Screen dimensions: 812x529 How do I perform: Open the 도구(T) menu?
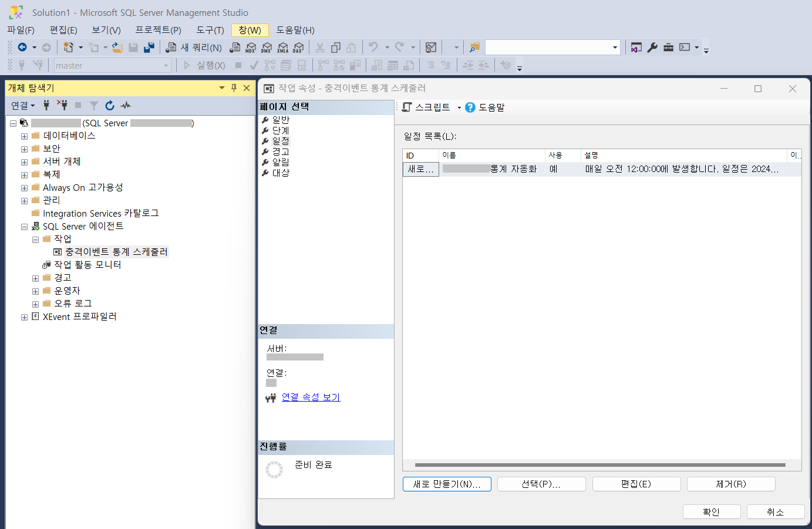click(210, 30)
